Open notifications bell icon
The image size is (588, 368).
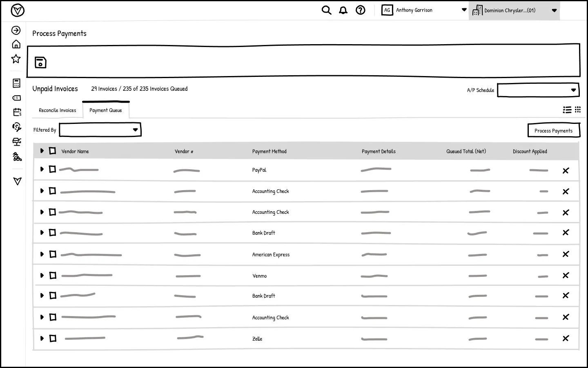[x=343, y=10]
